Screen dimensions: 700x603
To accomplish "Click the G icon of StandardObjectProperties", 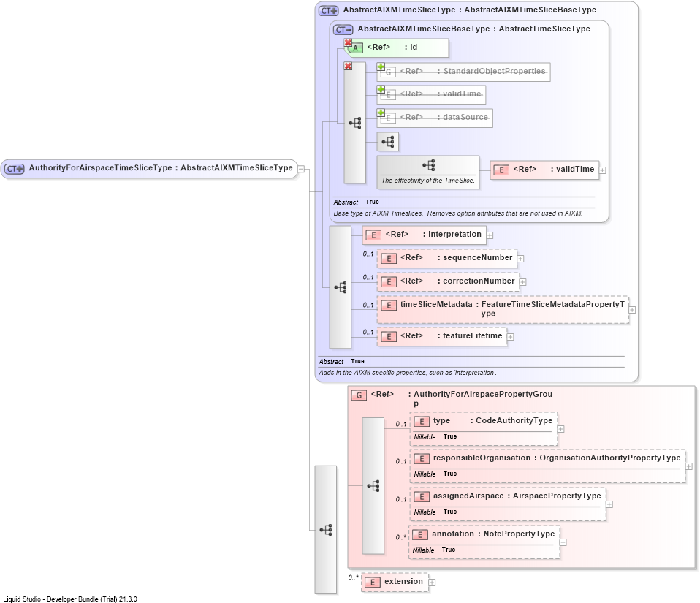I will [x=389, y=72].
